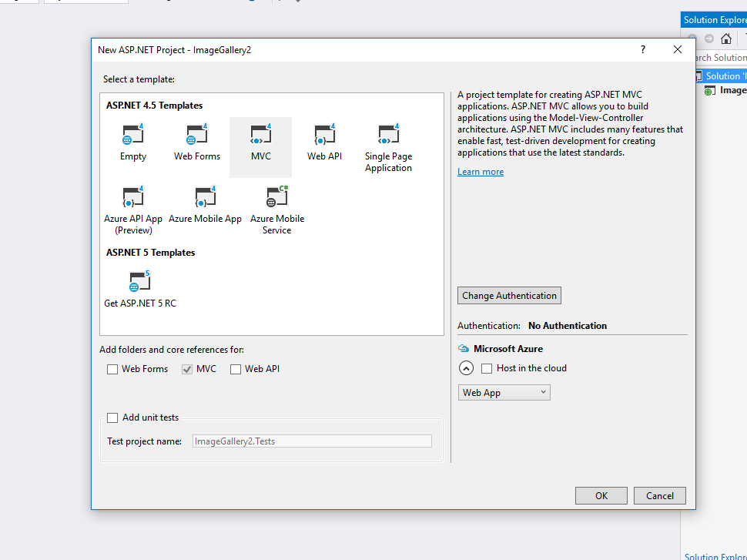Image resolution: width=747 pixels, height=560 pixels.
Task: Click the No Authentication status text
Action: tap(568, 326)
